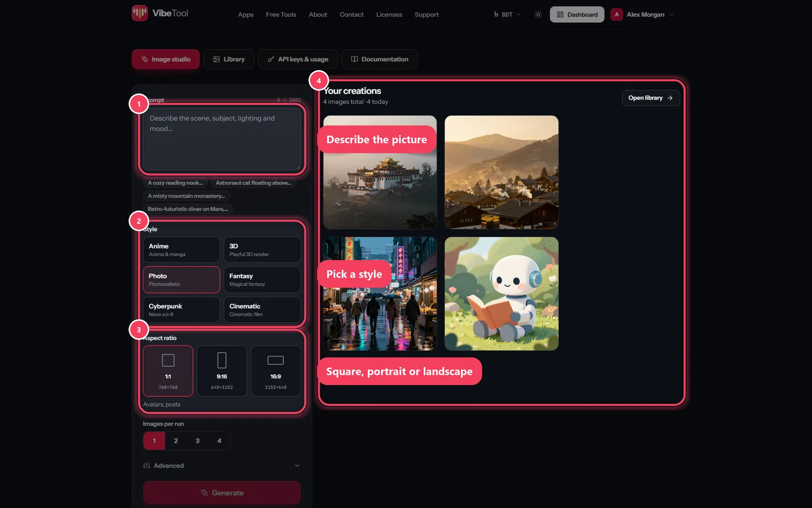Visit the Support page
Viewport: 812px width, 508px height.
[427, 15]
